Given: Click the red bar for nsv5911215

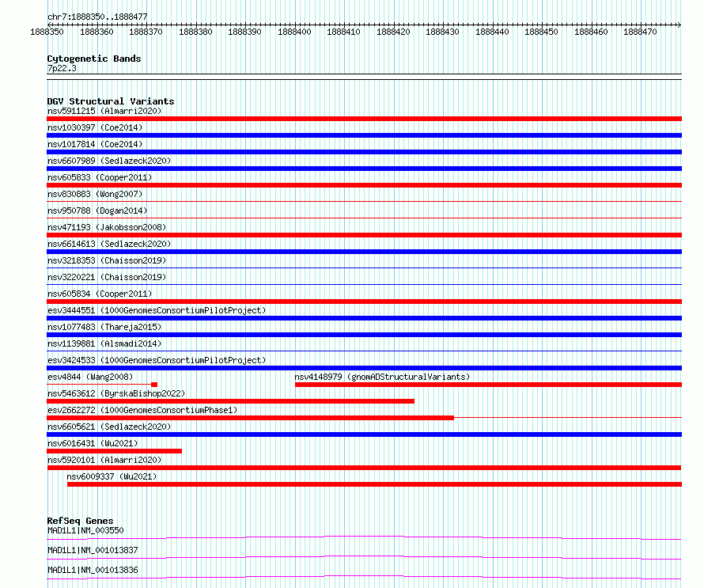Looking at the screenshot, I should click(364, 119).
